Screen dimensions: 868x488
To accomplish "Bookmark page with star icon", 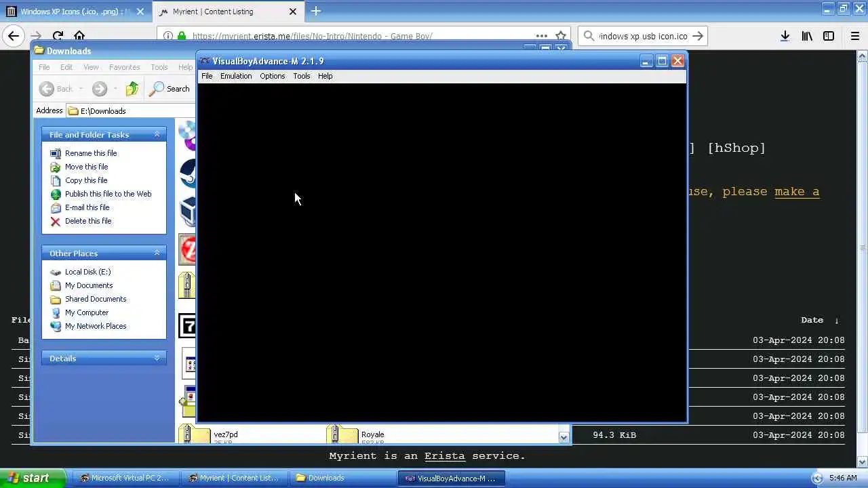I will click(561, 36).
